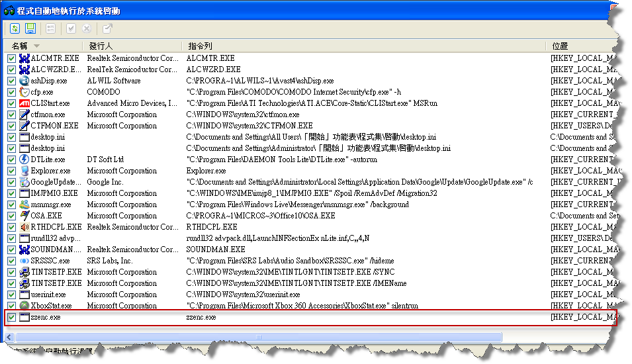Click the export edit toolbar icon
Image resolution: width=632 pixels, height=364 pixels.
coord(107,28)
